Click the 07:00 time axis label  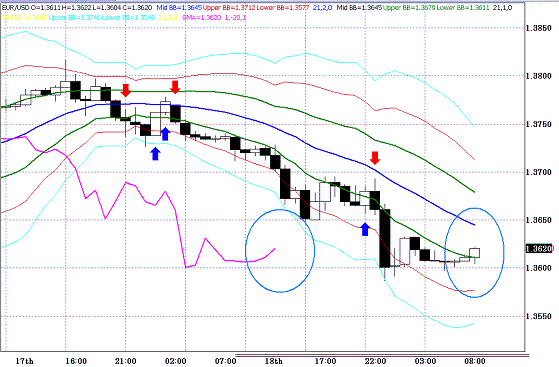tap(225, 361)
